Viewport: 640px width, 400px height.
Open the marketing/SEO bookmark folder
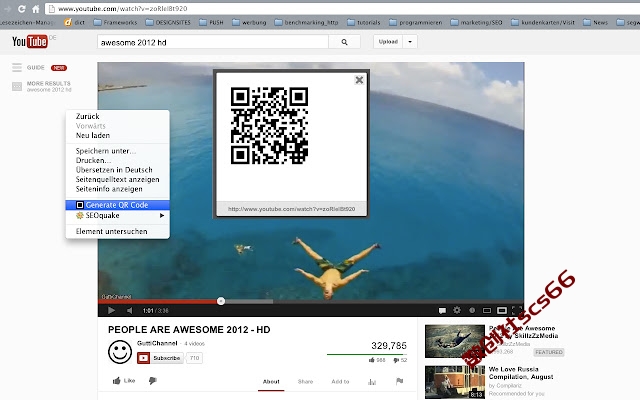point(476,22)
